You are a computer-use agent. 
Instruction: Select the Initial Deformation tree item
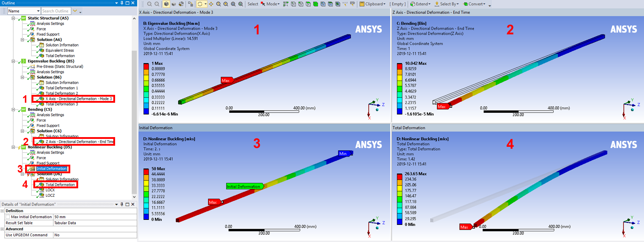coord(52,169)
